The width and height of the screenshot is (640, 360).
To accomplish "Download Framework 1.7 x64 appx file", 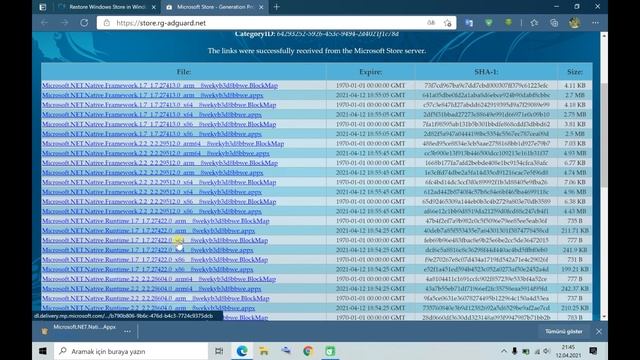I will click(151, 115).
